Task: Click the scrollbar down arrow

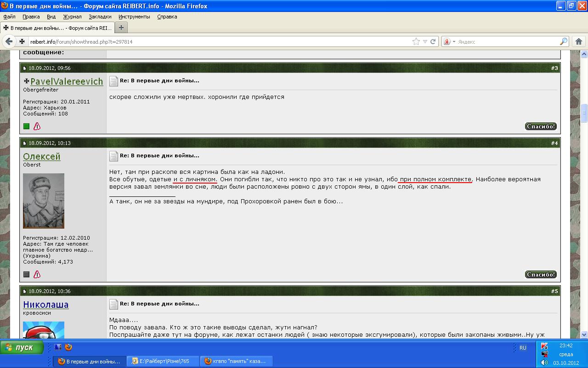Action: point(584,334)
